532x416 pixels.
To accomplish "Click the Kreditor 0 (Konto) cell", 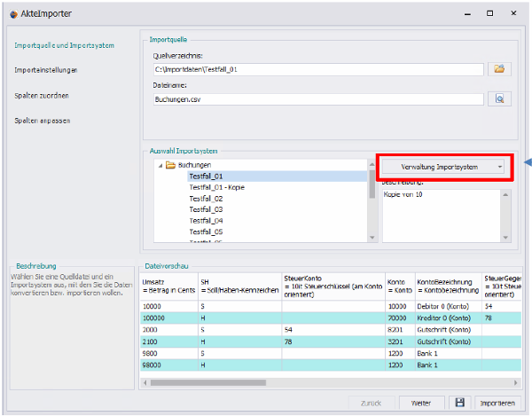I will tap(448, 318).
